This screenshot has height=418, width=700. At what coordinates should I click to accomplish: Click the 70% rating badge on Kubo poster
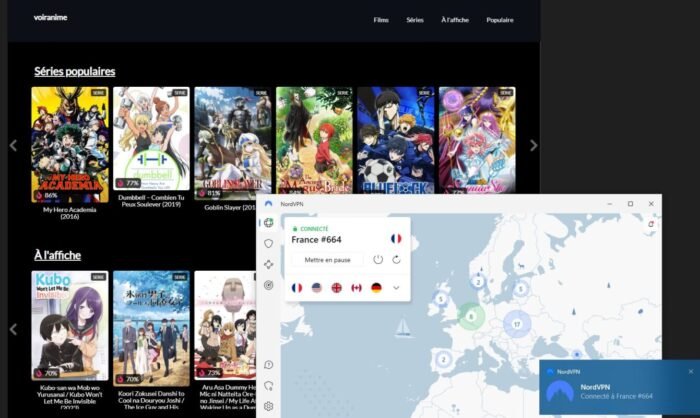click(x=47, y=373)
